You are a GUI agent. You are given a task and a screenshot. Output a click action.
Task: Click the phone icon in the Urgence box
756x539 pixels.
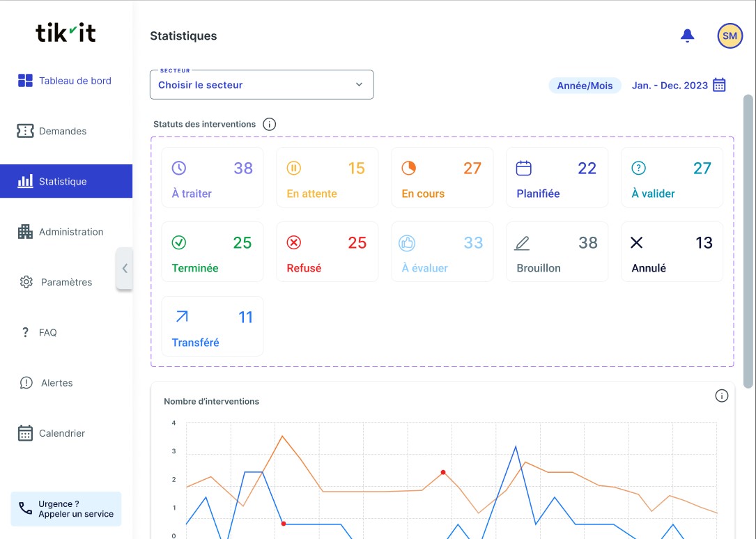coord(26,508)
